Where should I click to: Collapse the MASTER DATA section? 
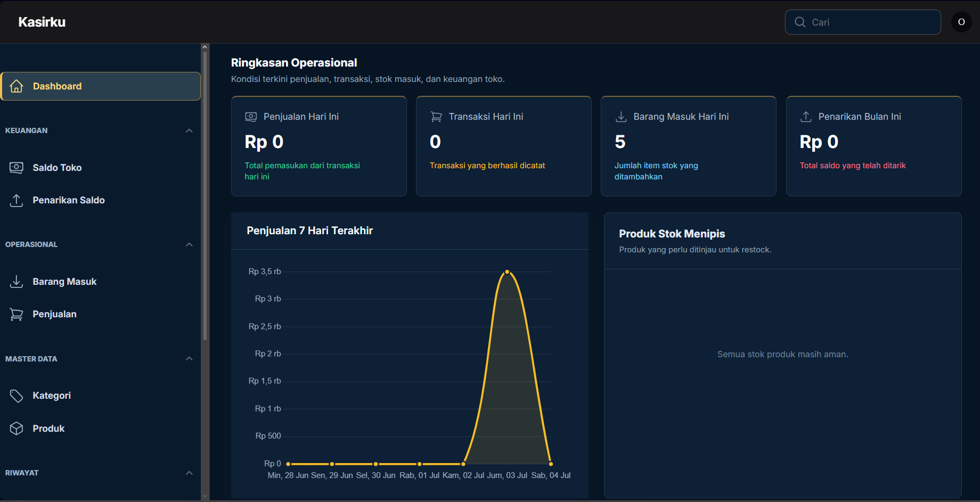(x=189, y=359)
